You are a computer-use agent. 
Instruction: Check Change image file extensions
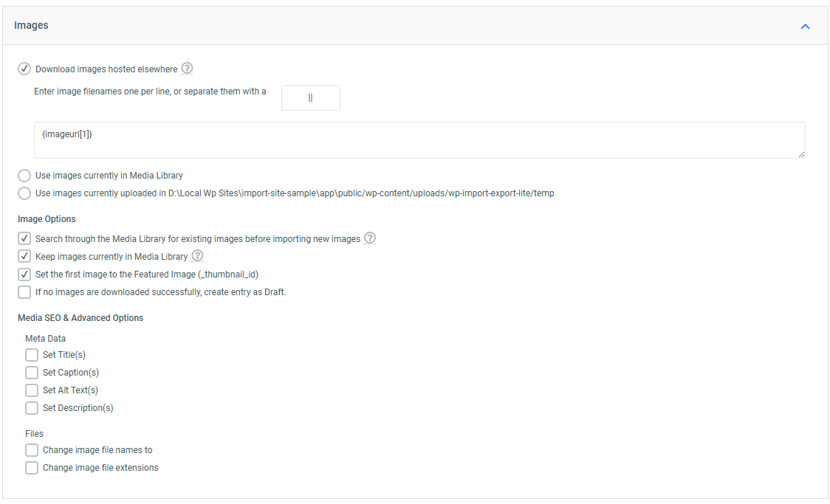point(32,468)
